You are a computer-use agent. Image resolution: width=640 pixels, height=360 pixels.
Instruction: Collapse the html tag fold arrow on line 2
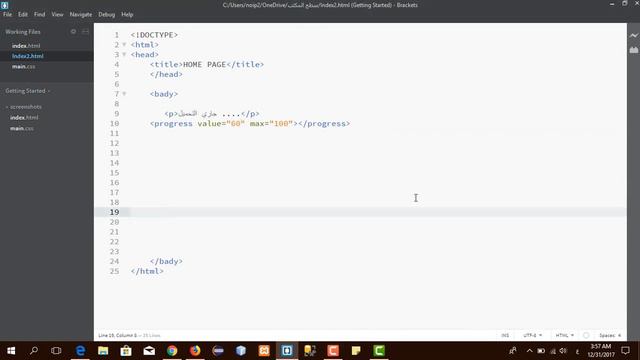tap(124, 44)
